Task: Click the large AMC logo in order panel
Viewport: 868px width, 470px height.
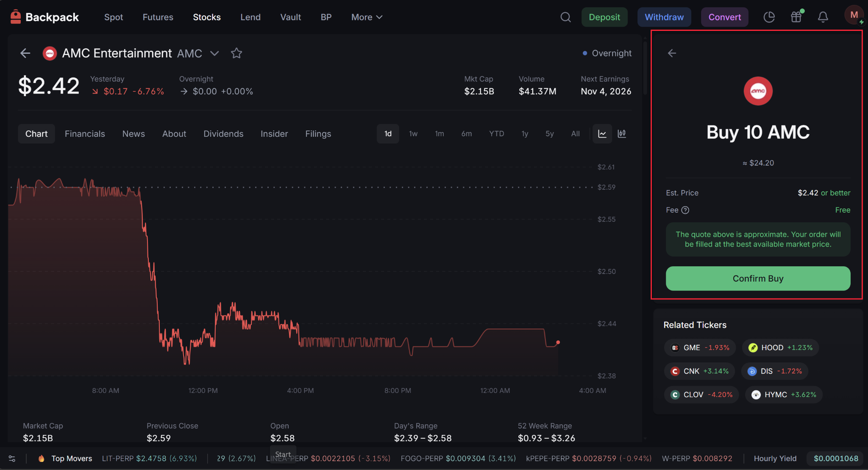Action: click(x=758, y=91)
